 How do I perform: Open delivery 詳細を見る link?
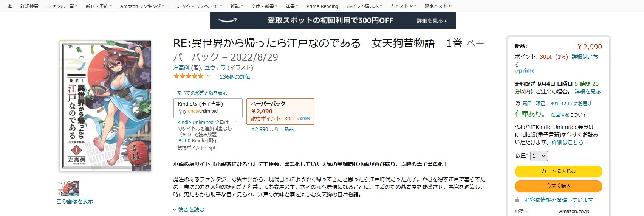587,92
